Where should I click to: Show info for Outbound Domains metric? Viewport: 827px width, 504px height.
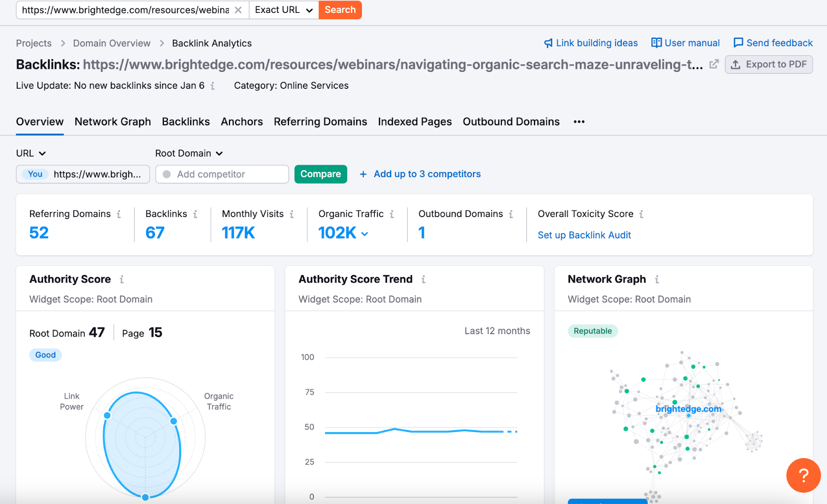511,214
